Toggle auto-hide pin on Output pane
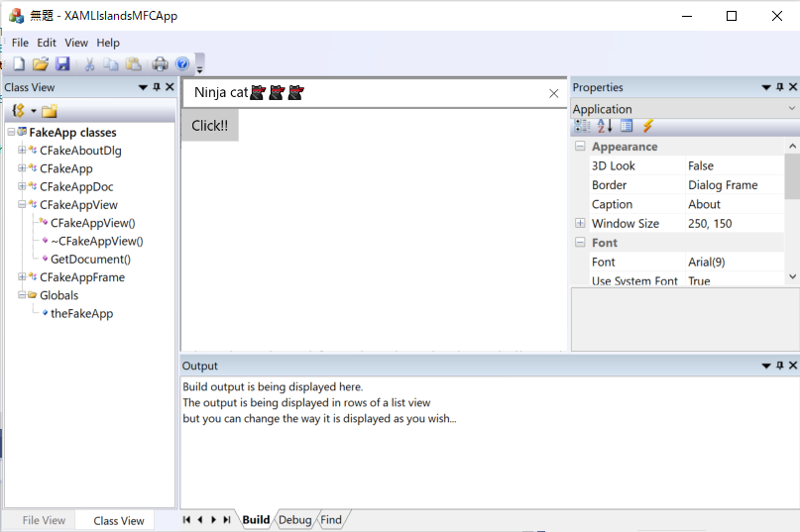This screenshot has height=532, width=800. pyautogui.click(x=779, y=366)
